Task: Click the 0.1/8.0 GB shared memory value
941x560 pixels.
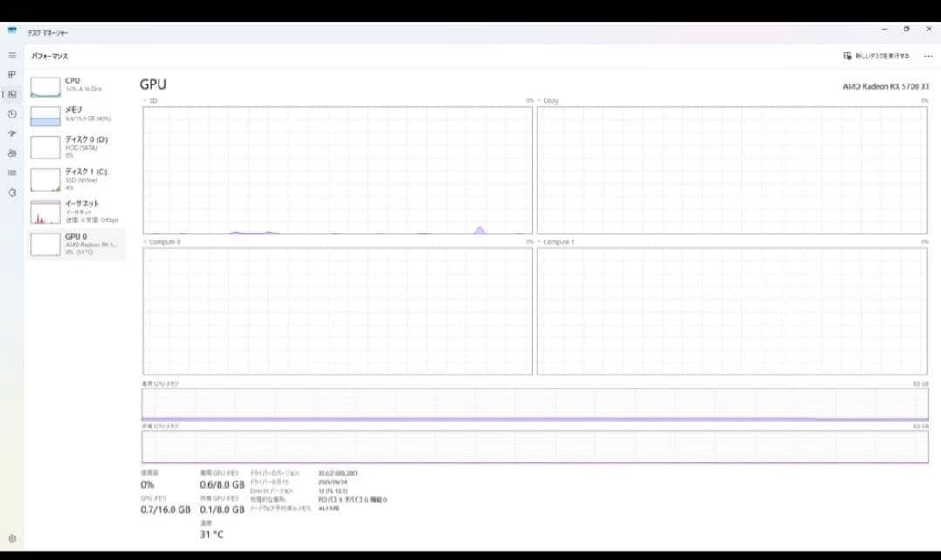Action: point(222,509)
